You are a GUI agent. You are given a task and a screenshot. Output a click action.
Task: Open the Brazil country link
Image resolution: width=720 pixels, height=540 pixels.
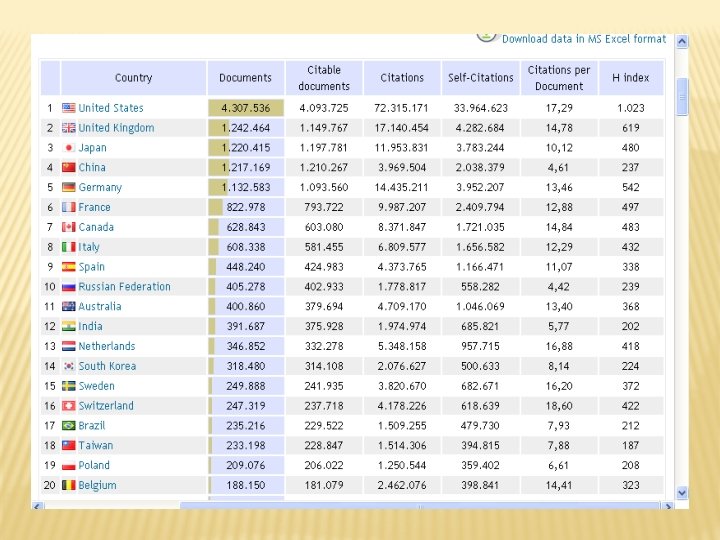[92, 426]
